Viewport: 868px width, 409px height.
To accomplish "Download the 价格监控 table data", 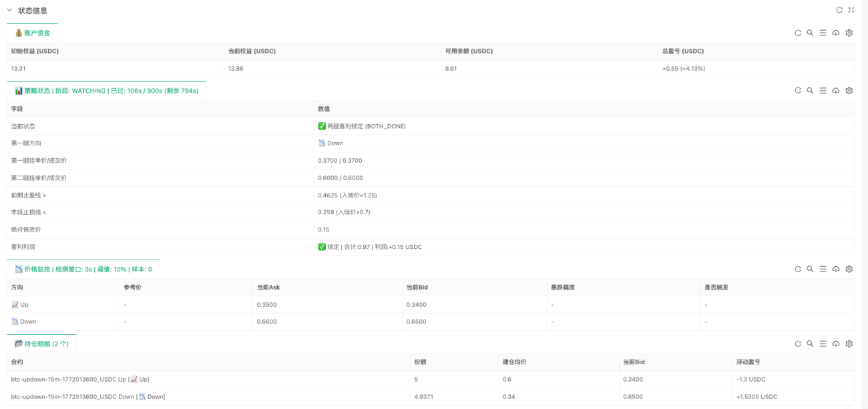I will 836,269.
